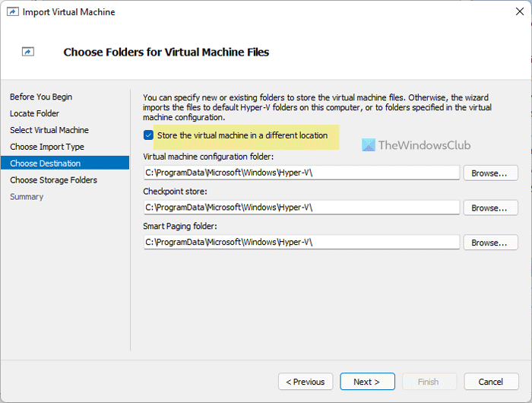This screenshot has height=403, width=532.
Task: Click the Previous button
Action: [306, 382]
